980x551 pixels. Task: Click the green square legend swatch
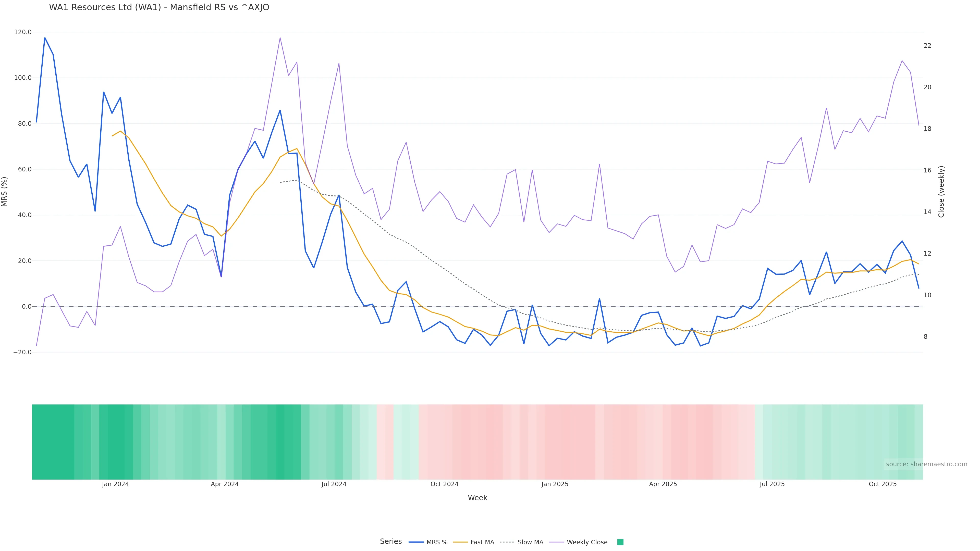(620, 542)
